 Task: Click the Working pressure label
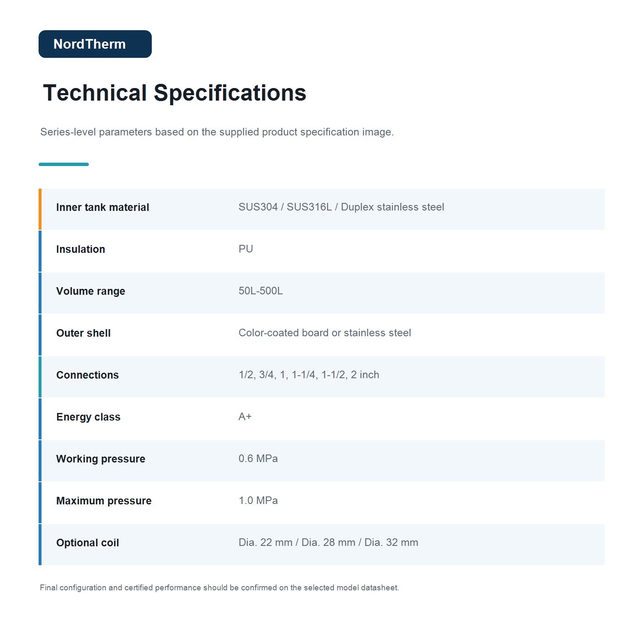coord(101,459)
